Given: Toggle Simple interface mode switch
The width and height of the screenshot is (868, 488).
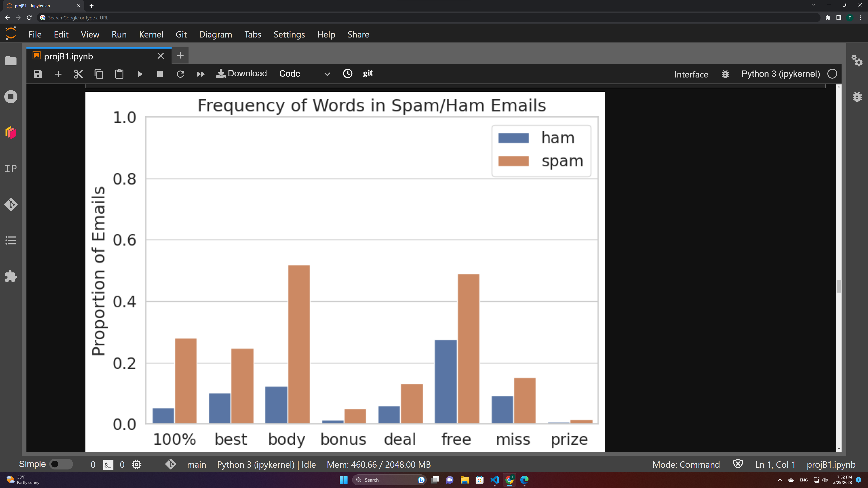Looking at the screenshot, I should [61, 464].
